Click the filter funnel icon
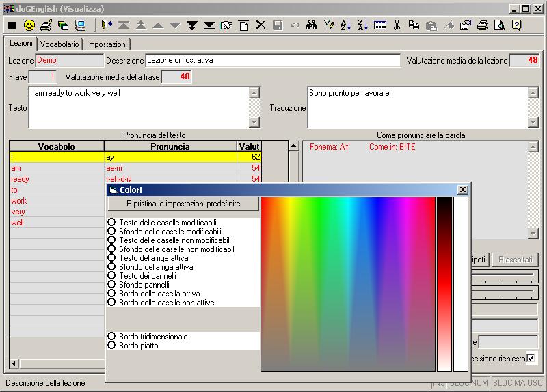The image size is (547, 392). click(329, 25)
